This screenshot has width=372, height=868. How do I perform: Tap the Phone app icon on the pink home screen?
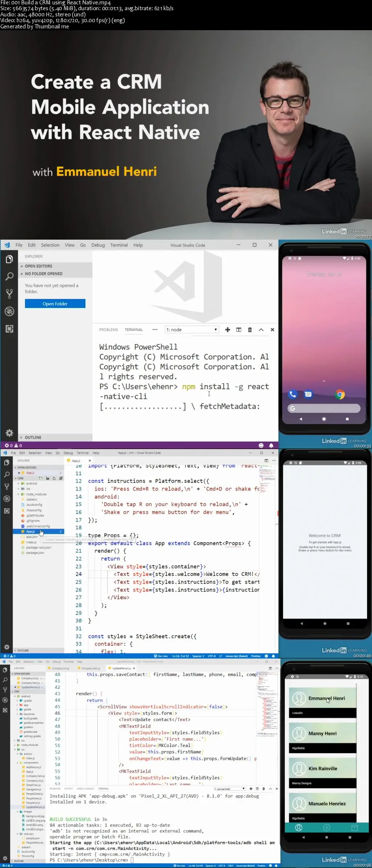tap(292, 394)
